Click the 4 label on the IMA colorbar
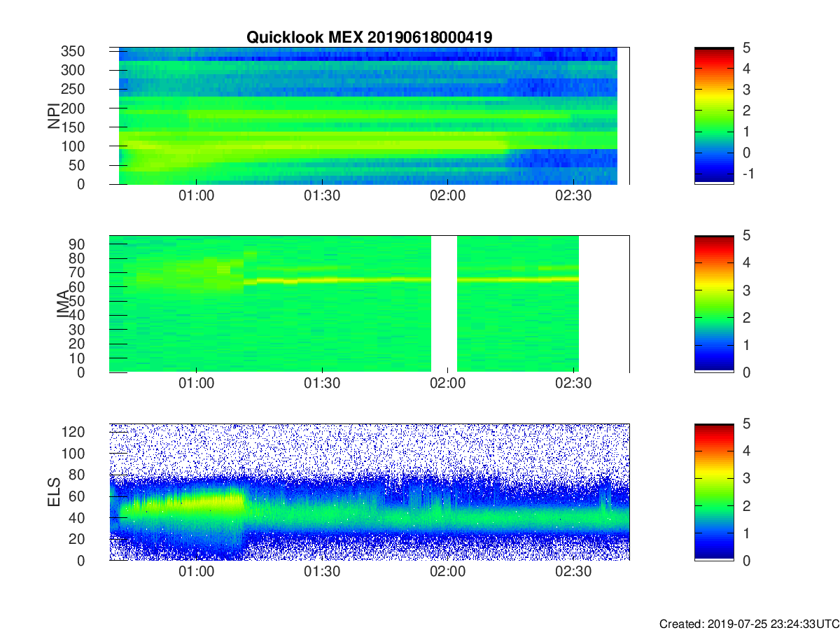This screenshot has width=840, height=630. pyautogui.click(x=745, y=263)
